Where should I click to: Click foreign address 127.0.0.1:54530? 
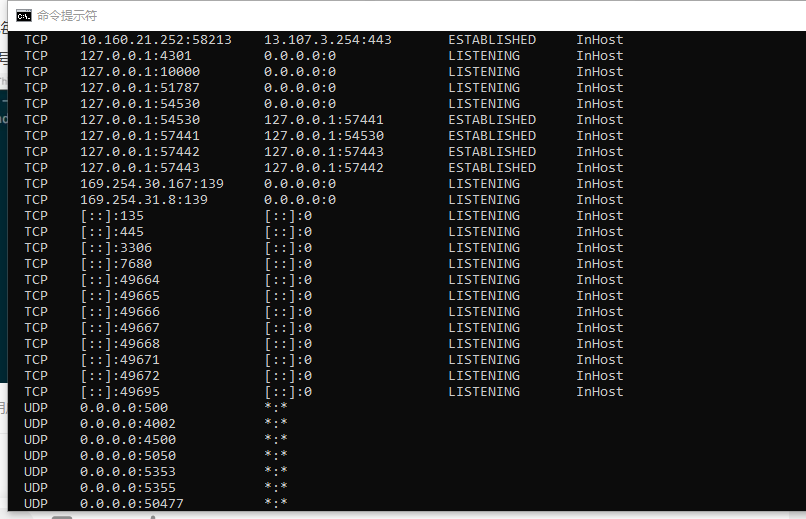(x=324, y=136)
